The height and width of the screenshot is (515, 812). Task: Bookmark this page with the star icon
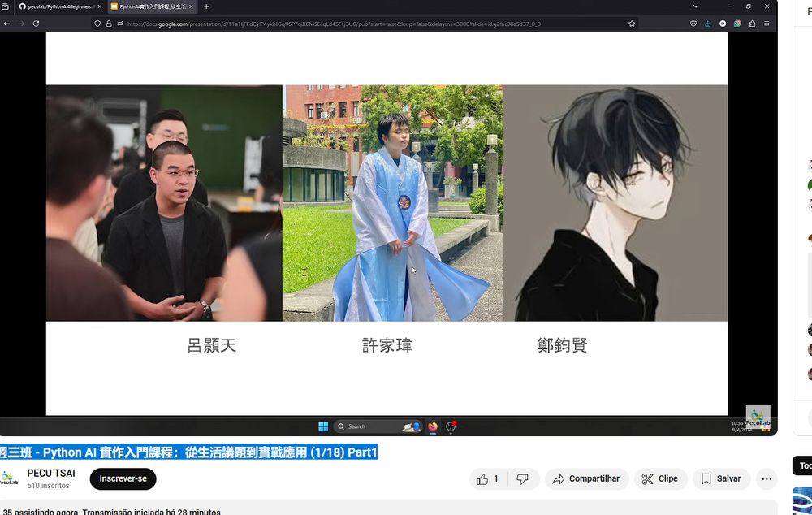(632, 24)
